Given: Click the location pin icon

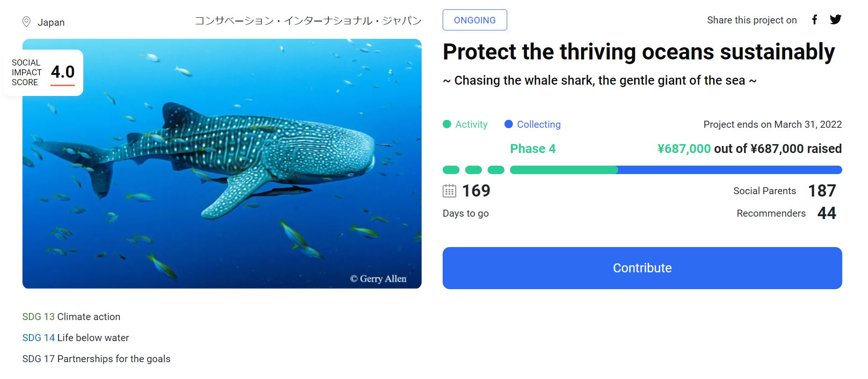Looking at the screenshot, I should point(27,22).
